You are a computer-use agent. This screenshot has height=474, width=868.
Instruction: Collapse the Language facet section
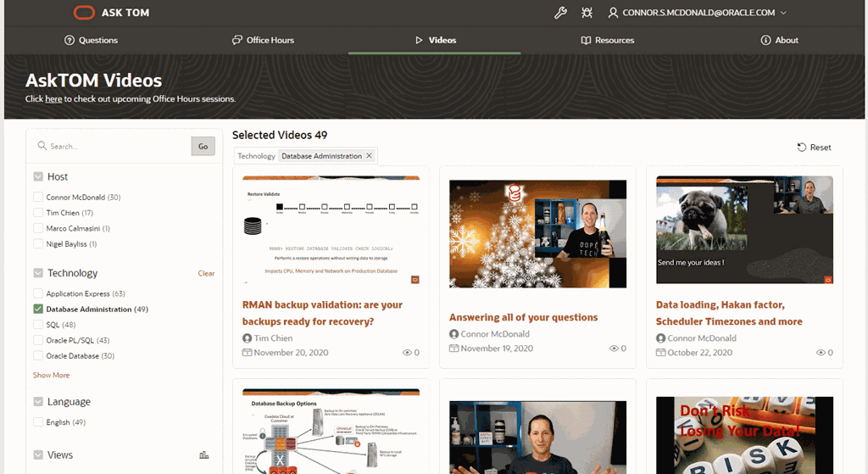(x=38, y=401)
